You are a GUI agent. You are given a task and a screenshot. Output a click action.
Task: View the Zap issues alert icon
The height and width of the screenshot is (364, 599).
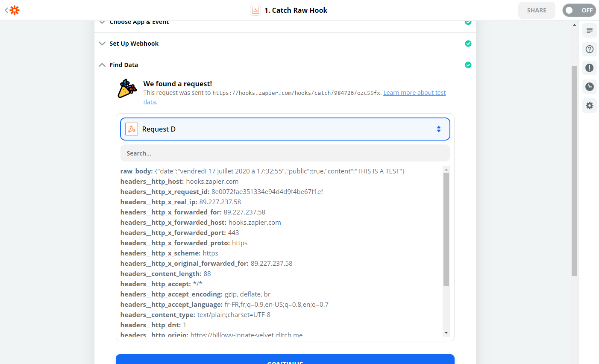[x=589, y=68]
